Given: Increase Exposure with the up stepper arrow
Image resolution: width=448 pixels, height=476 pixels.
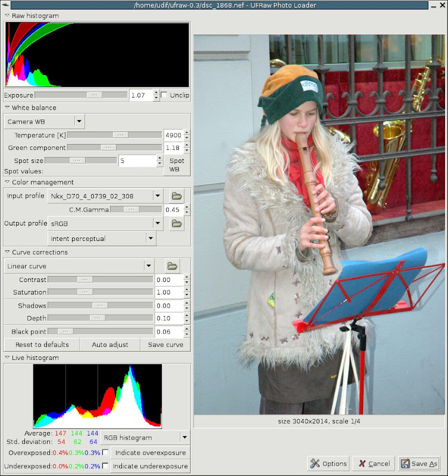Looking at the screenshot, I should pyautogui.click(x=156, y=93).
